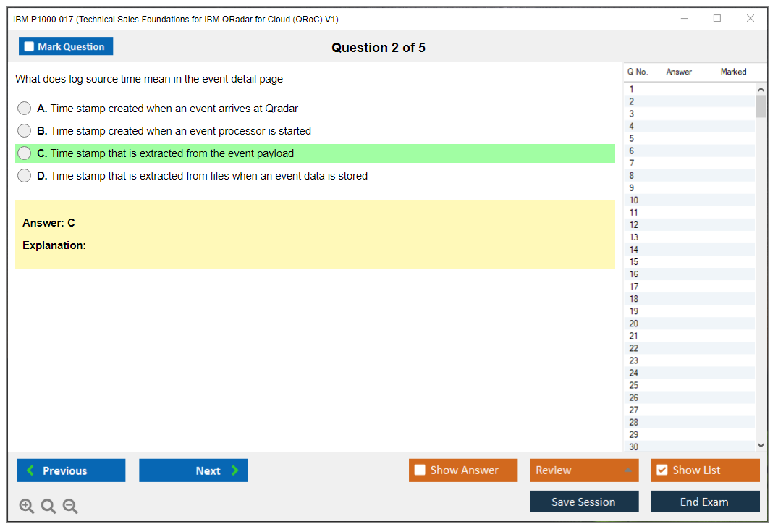Select answer option A radio button

(x=25, y=109)
